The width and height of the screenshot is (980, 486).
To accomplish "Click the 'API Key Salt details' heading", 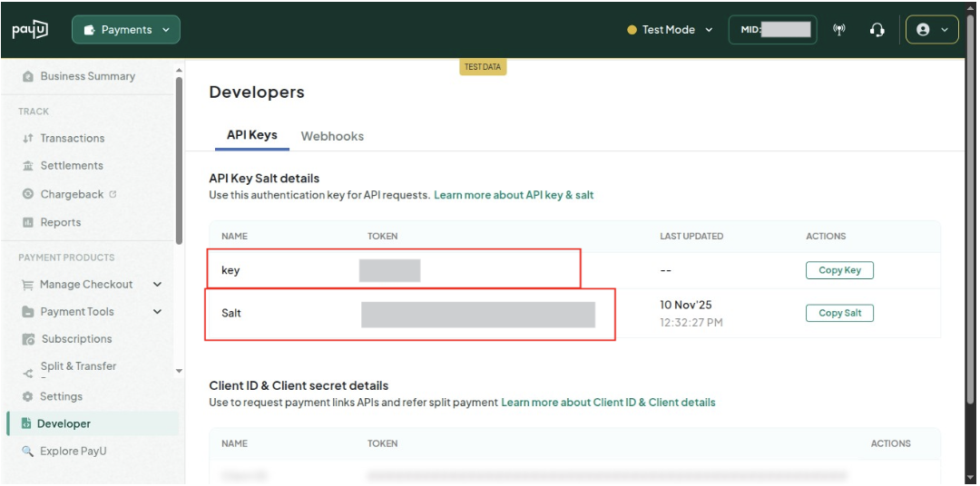I will tap(264, 179).
